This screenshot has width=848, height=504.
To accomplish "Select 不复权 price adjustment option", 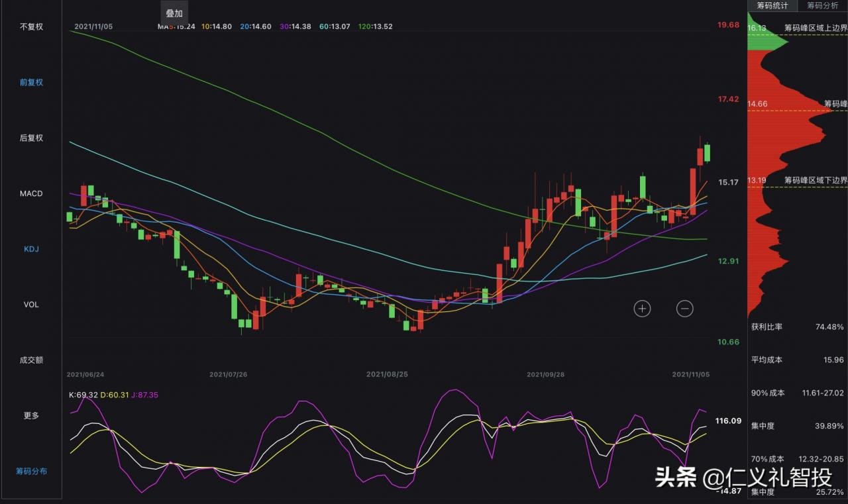I will (31, 27).
